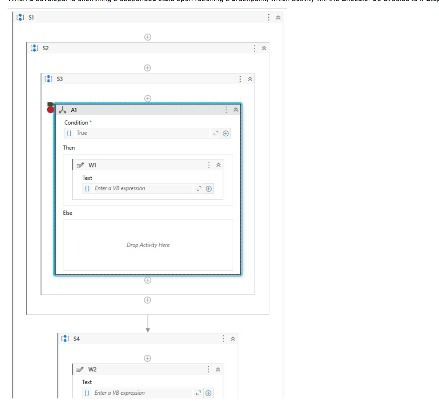Click the W1 Text expression field
The width and height of the screenshot is (439, 410).
(138, 188)
